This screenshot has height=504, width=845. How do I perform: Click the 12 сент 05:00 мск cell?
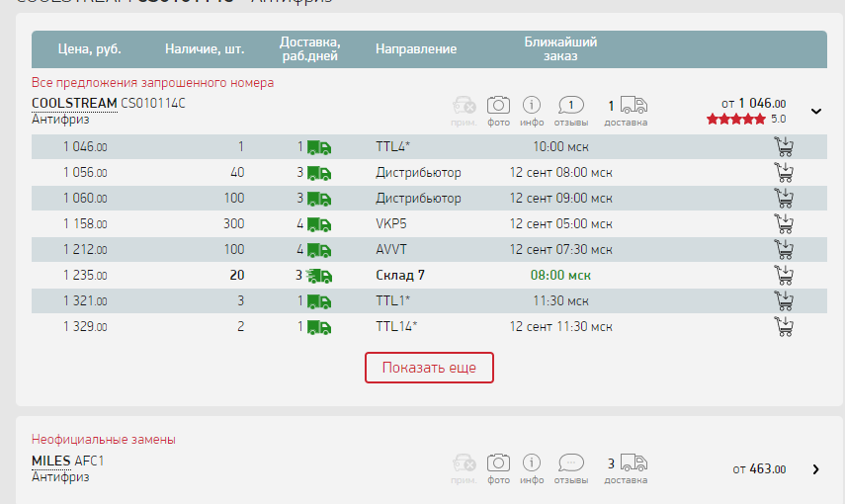click(560, 223)
